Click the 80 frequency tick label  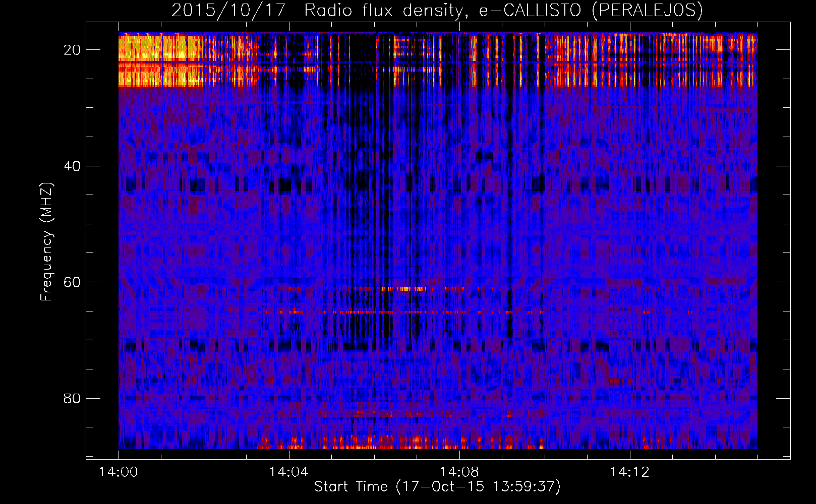72,398
